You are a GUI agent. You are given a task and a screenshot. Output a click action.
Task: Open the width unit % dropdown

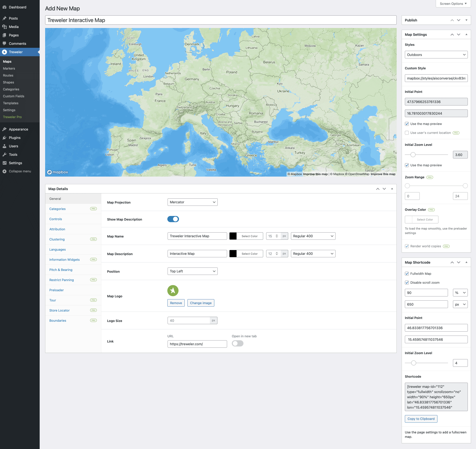(x=460, y=293)
